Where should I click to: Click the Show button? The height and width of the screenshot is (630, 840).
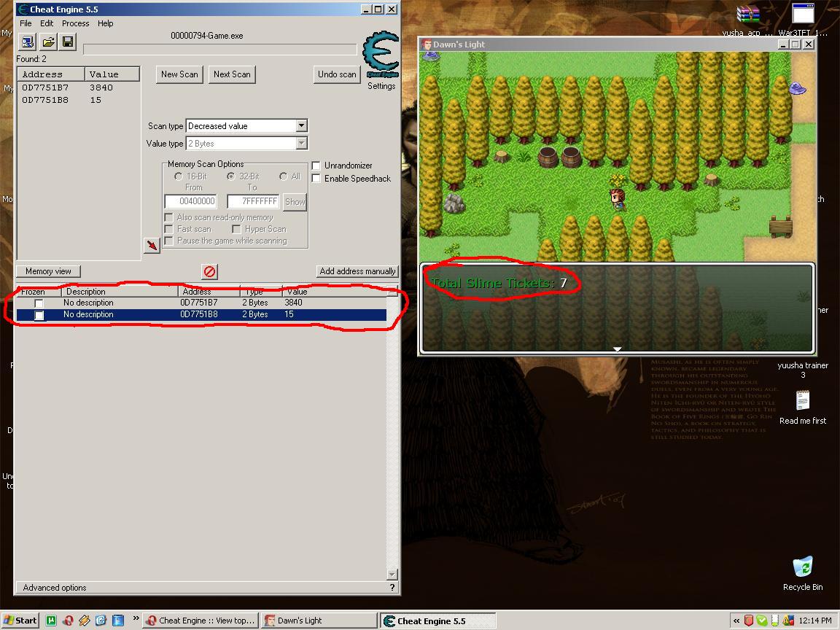[295, 202]
